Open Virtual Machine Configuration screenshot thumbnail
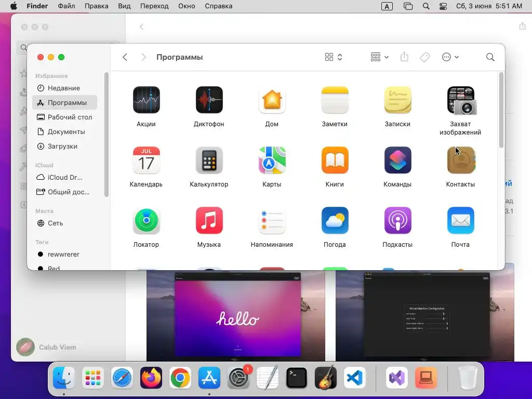Image resolution: width=532 pixels, height=399 pixels. point(425,315)
